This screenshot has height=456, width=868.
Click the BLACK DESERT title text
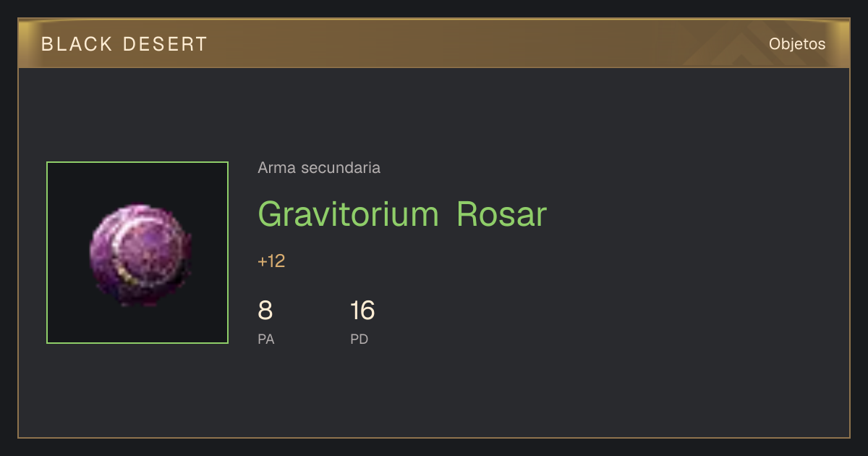click(x=124, y=44)
